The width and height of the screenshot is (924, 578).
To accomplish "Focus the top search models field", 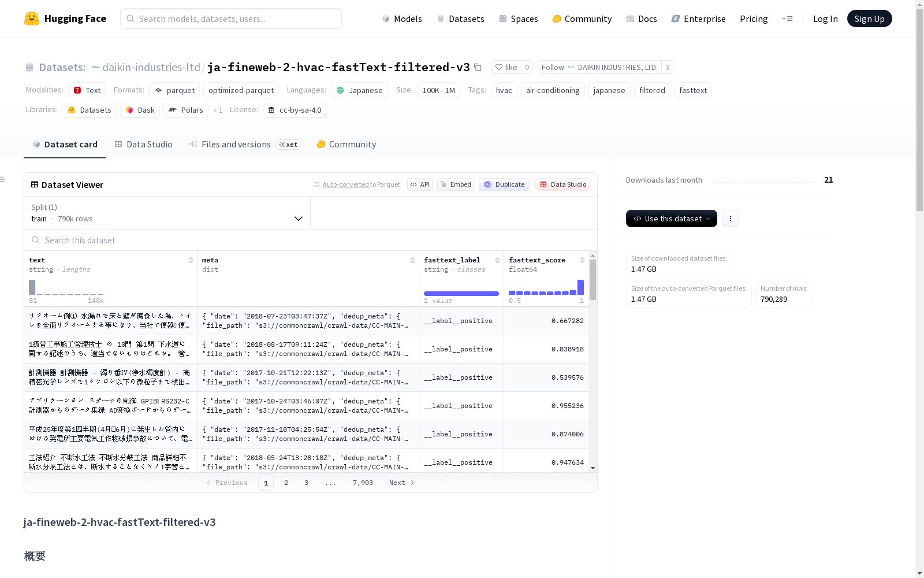I will click(x=231, y=18).
